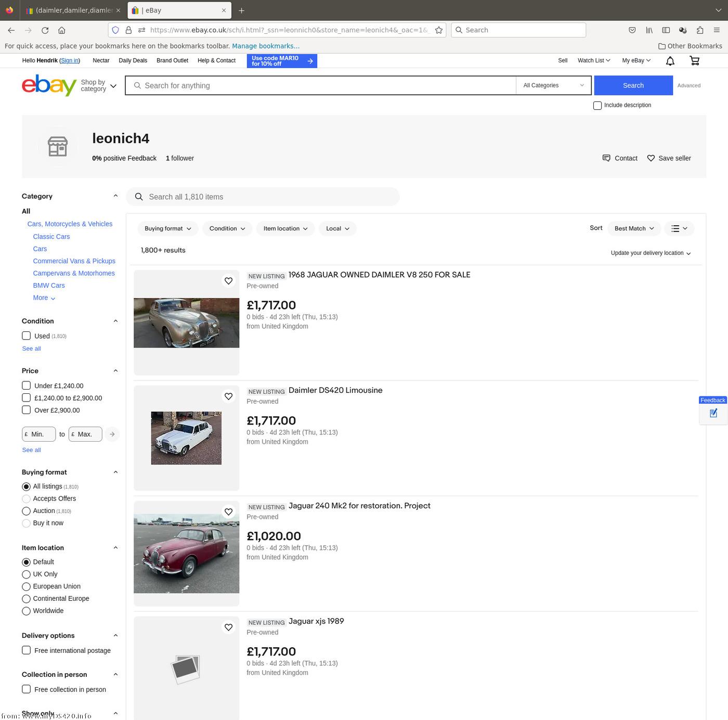Enable Include description checkbox
Image resolution: width=728 pixels, height=720 pixels.
[x=597, y=106]
